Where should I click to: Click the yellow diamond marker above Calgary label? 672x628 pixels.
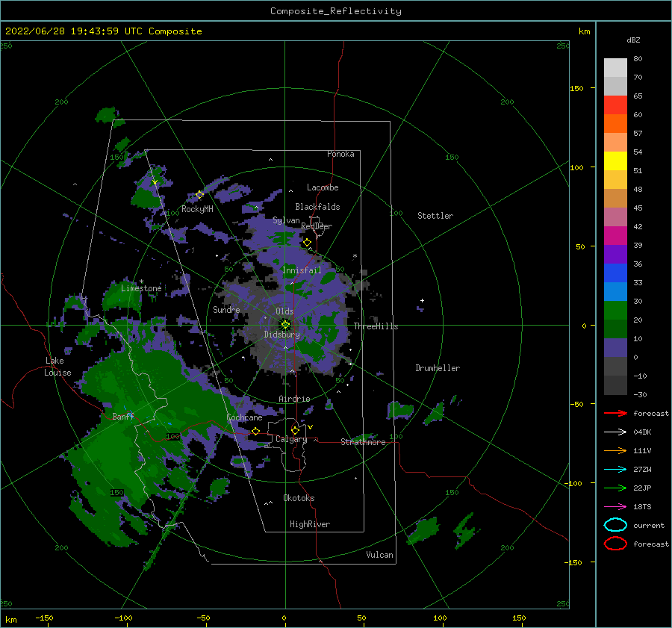[x=295, y=430]
